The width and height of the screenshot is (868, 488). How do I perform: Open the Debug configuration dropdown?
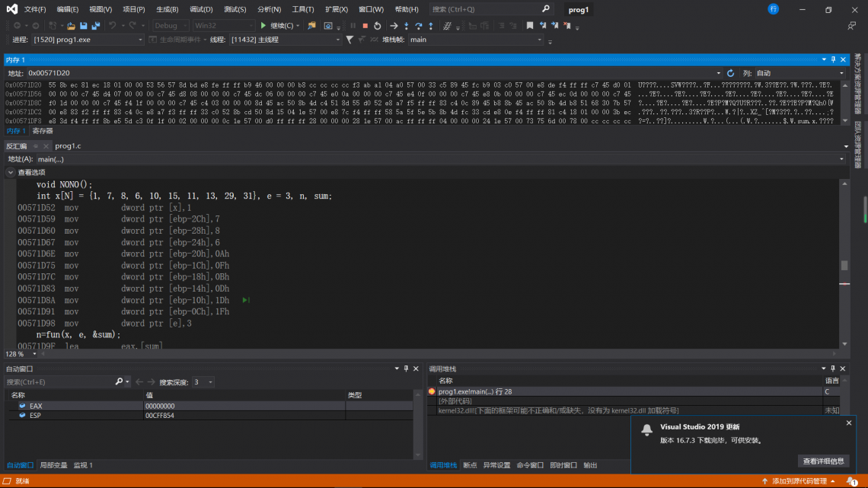[171, 25]
